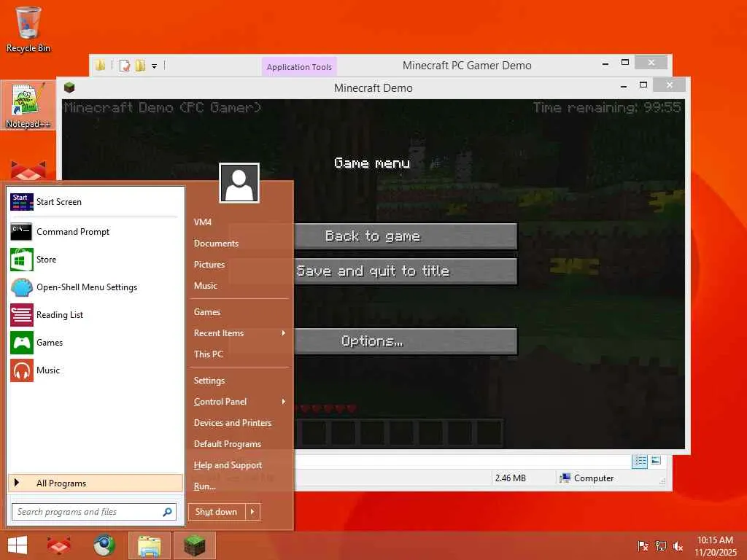Click the folder icon in Explorer title bar

(x=100, y=66)
